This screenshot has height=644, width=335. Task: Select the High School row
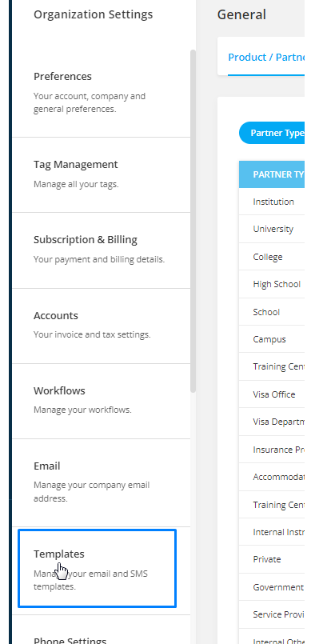(272, 284)
